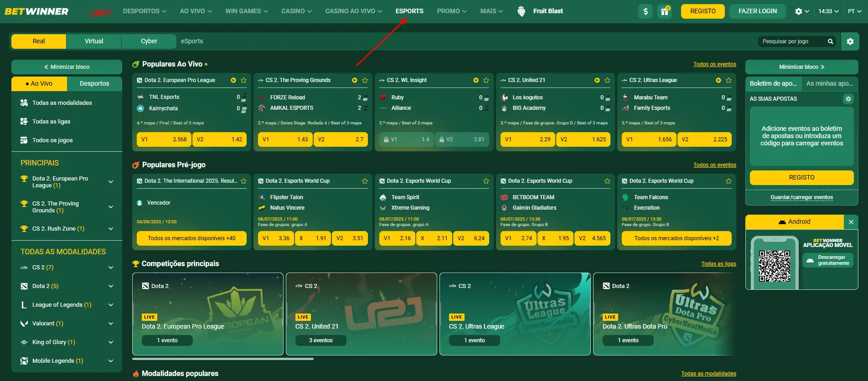Favorite CS 2 Ultras League card
Viewport: 868px width, 381px height.
click(729, 80)
